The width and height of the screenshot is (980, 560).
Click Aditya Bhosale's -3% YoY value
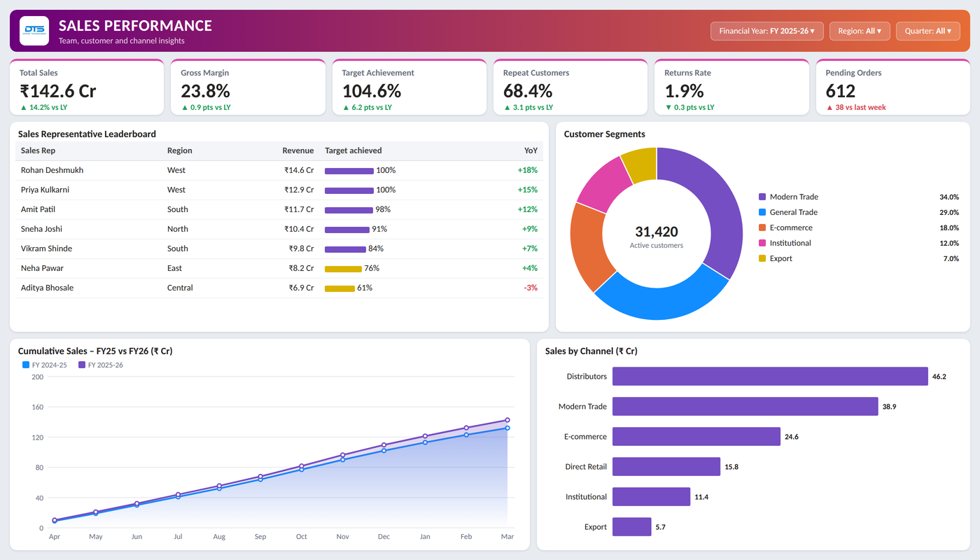tap(531, 288)
